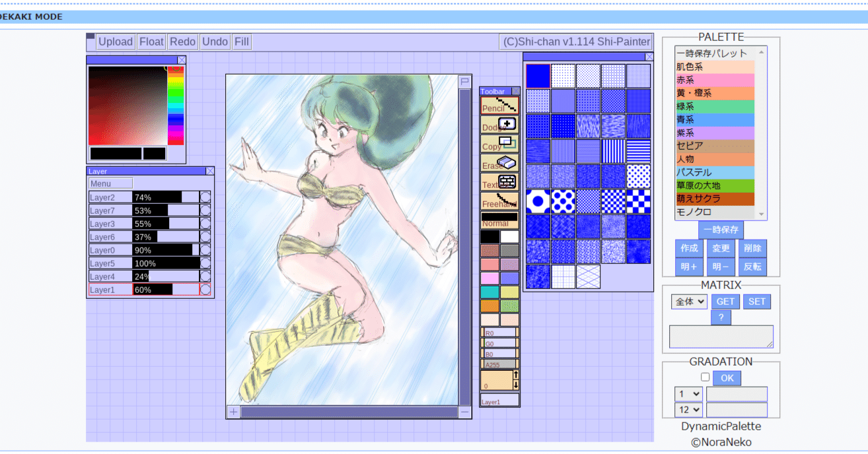
Task: Select the Freehand line tool
Action: coord(499,201)
